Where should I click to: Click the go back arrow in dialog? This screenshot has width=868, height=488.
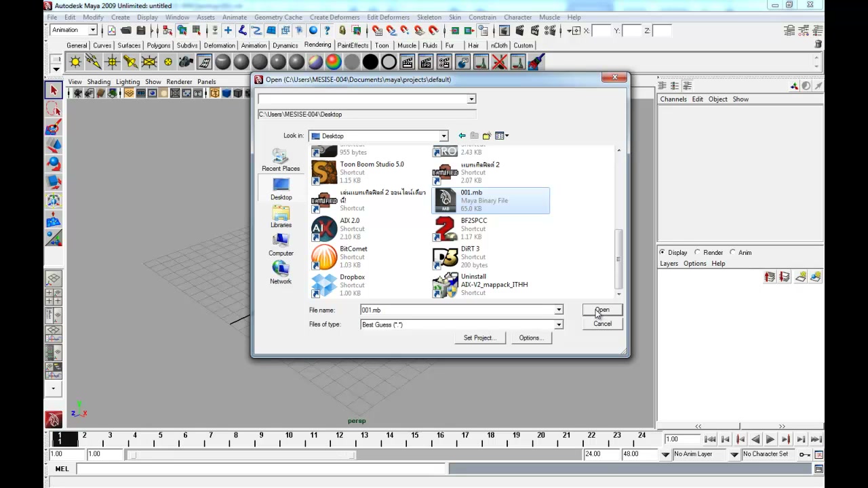[462, 136]
